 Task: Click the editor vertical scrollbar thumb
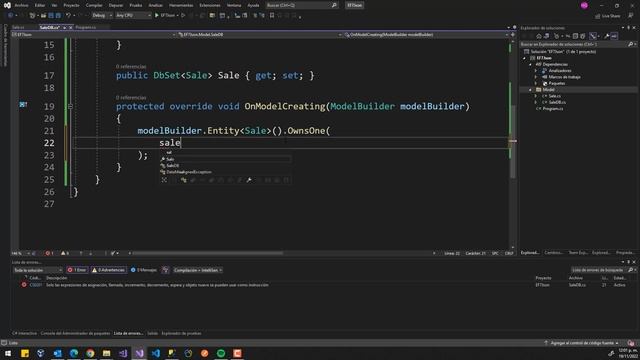(x=513, y=141)
